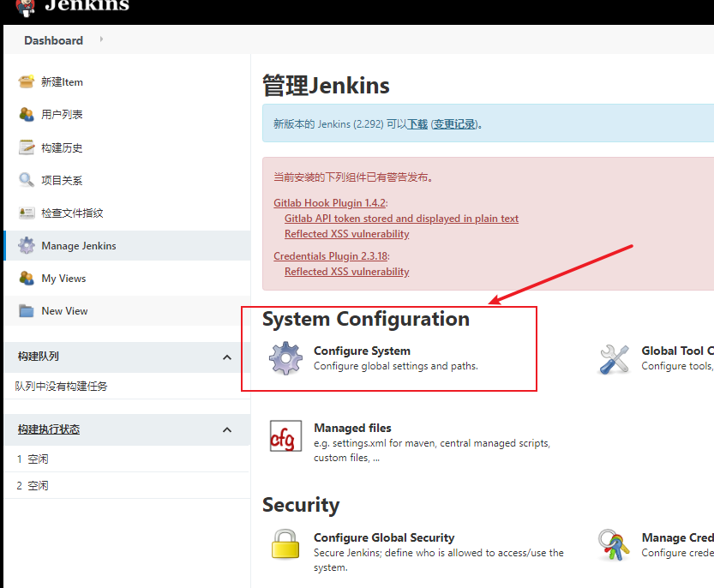The width and height of the screenshot is (714, 588).
Task: Select the 新建Item package icon
Action: tap(24, 81)
